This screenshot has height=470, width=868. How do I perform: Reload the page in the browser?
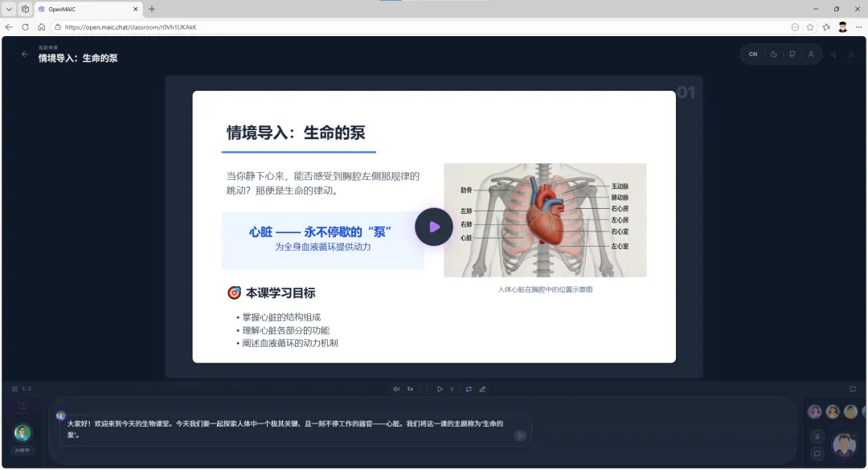point(25,27)
